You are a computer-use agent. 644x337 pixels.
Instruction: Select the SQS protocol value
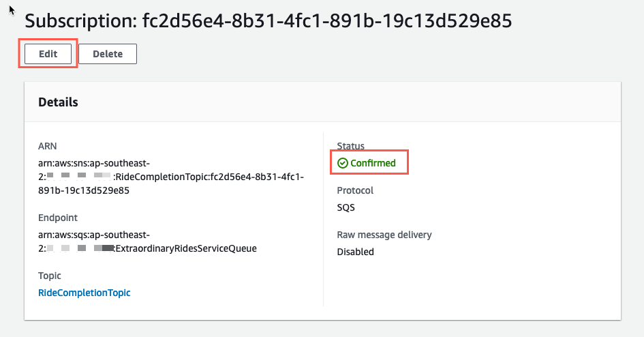pos(346,207)
